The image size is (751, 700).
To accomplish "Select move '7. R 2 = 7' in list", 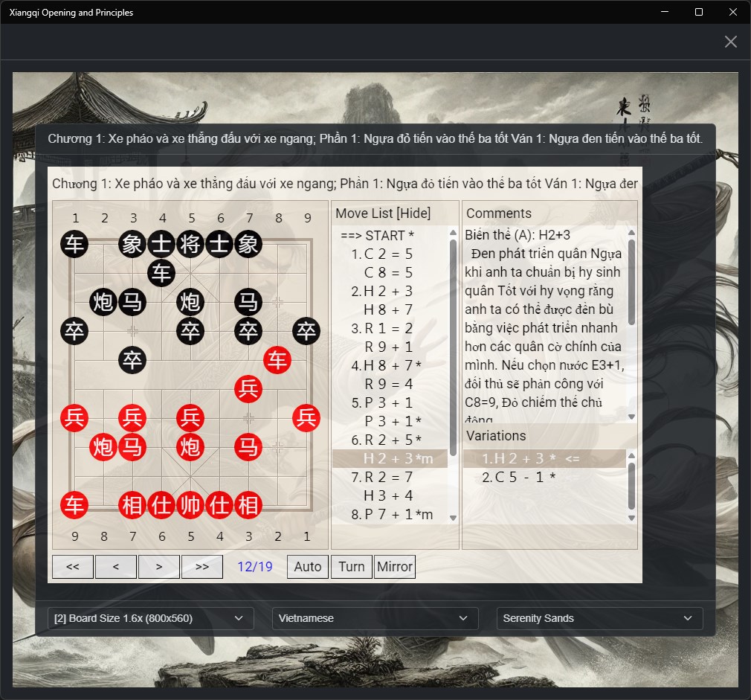I will pyautogui.click(x=390, y=477).
